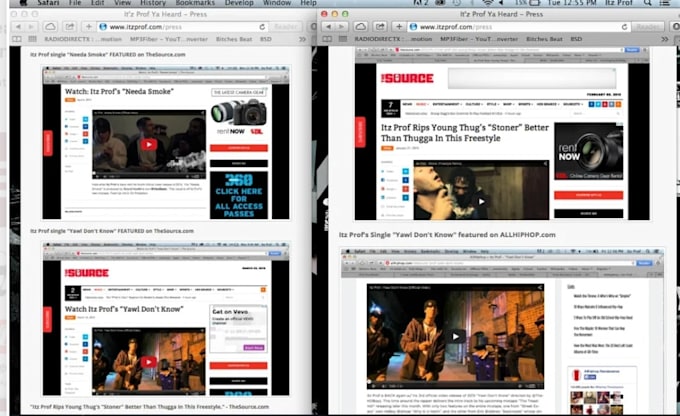The image size is (680, 416).
Task: Click the www.itzprof.com address field in left window
Action: pos(183,27)
